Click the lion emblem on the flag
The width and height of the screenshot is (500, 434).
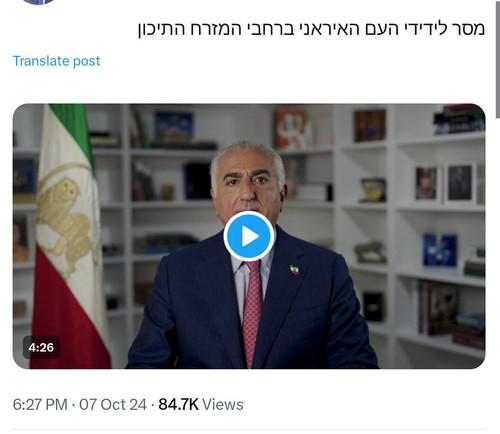[x=65, y=221]
